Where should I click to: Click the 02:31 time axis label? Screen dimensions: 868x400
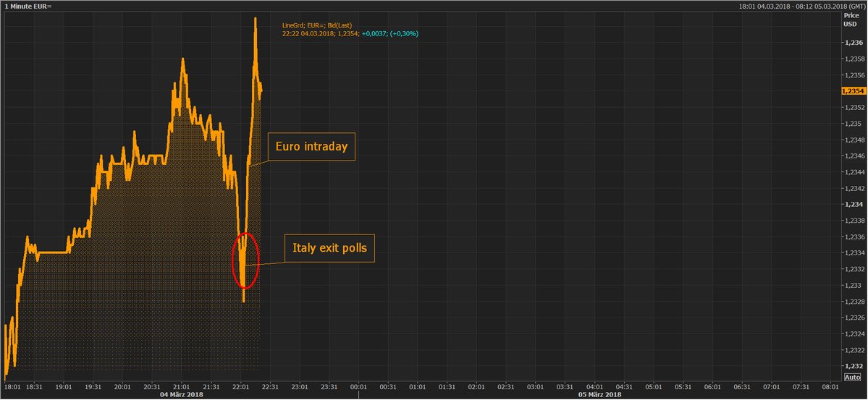point(506,388)
